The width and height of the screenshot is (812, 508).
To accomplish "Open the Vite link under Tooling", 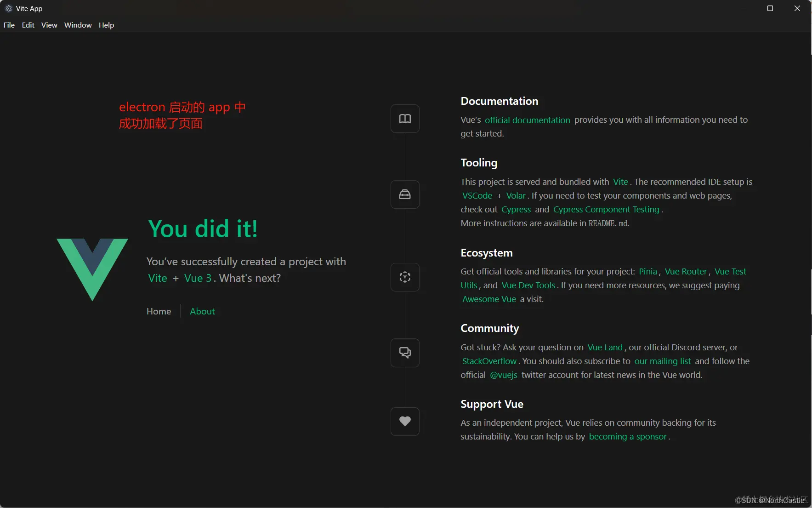I will 620,182.
